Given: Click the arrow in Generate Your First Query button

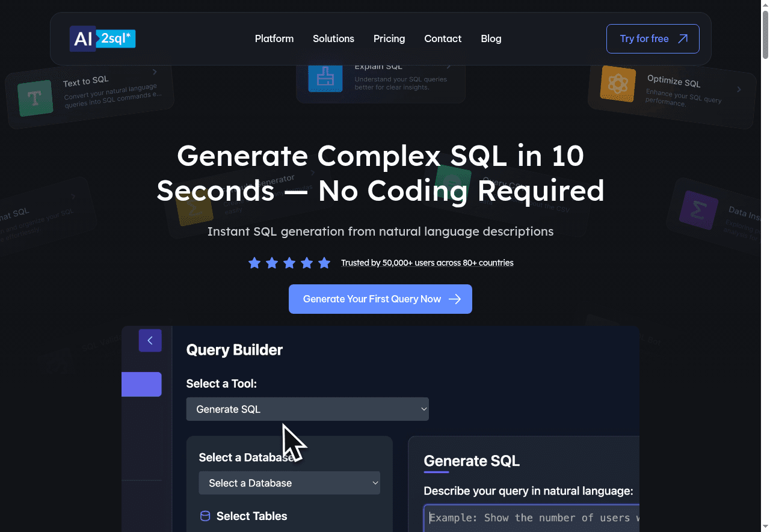Looking at the screenshot, I should (x=456, y=299).
